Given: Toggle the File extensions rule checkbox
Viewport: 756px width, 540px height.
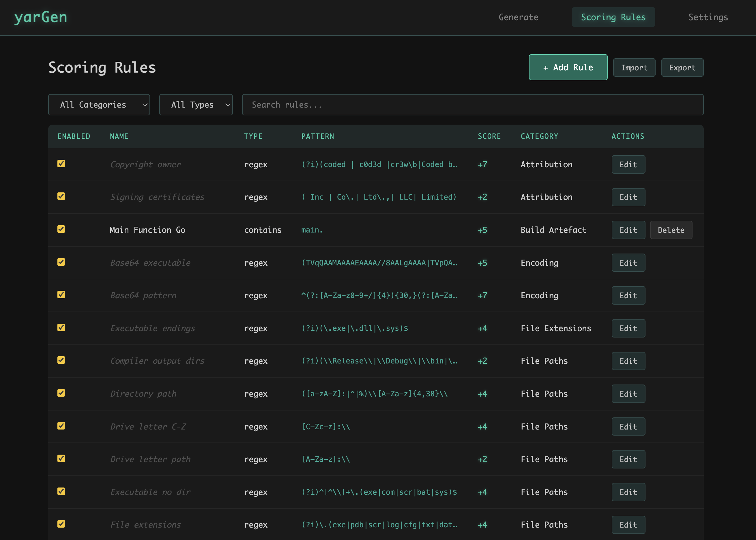Looking at the screenshot, I should click(x=61, y=524).
